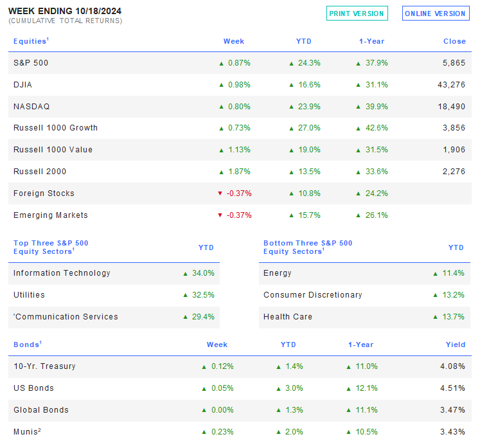Click Russell 2000 close value 2,276
480x448 pixels.
pyautogui.click(x=454, y=172)
